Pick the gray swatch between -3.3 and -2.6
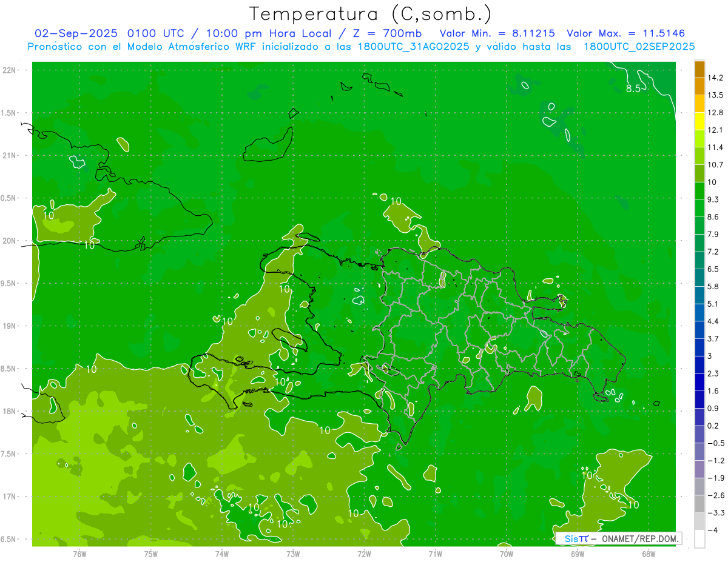The image size is (728, 562). (699, 504)
